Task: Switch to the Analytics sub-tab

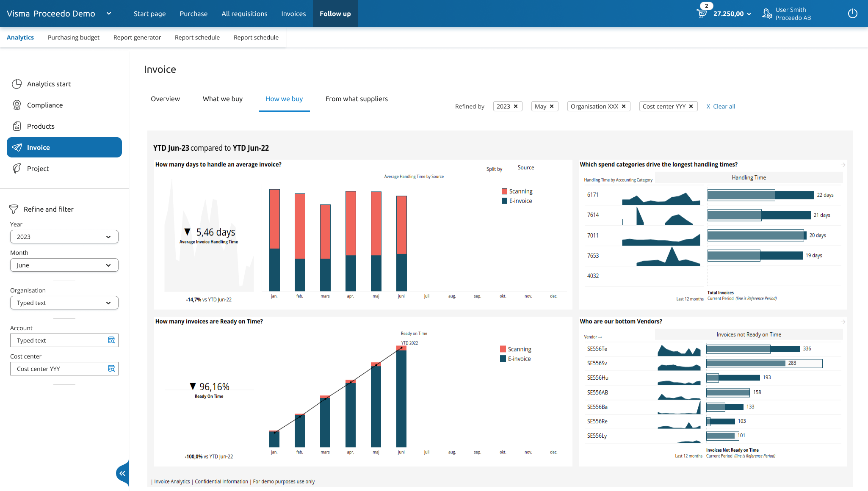Action: click(x=20, y=37)
